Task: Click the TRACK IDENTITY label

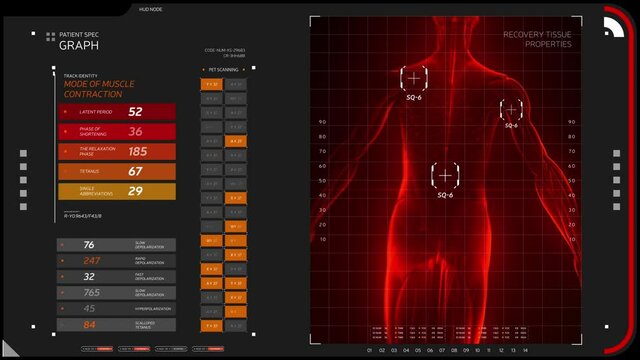Action: tap(80, 76)
